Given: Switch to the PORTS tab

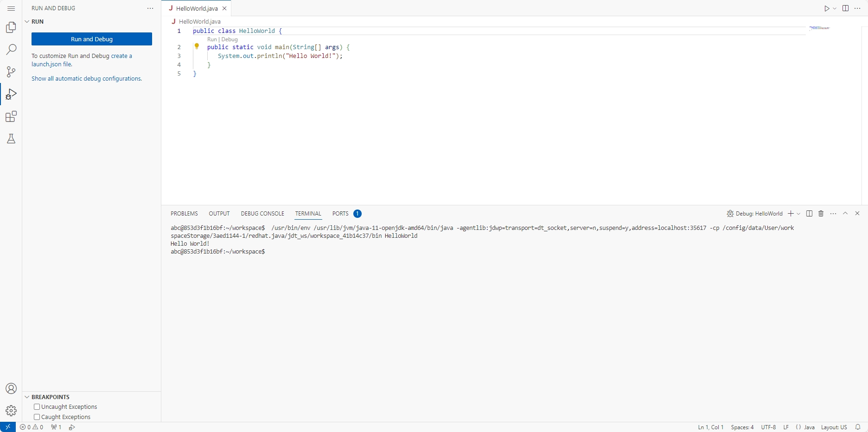Looking at the screenshot, I should [x=346, y=214].
